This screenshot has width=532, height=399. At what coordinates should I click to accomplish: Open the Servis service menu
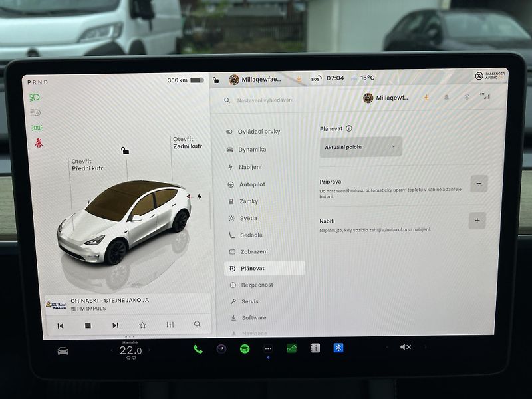[x=245, y=301]
